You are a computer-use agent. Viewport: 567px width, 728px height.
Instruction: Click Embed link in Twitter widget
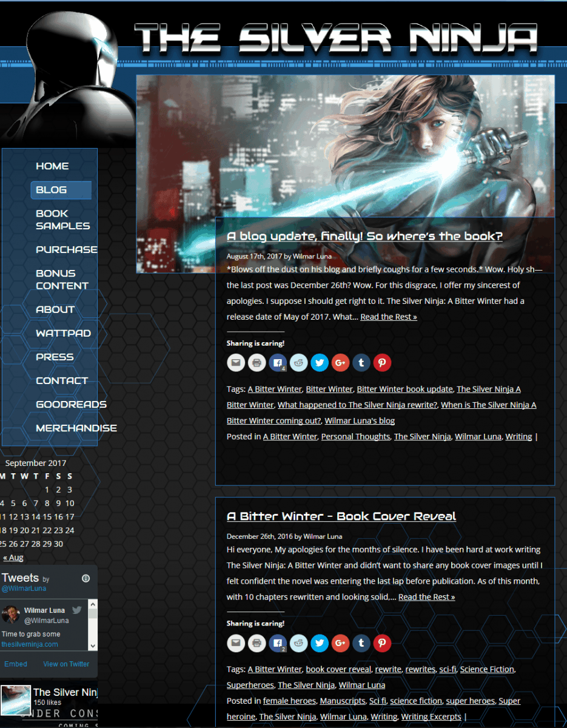tap(16, 664)
